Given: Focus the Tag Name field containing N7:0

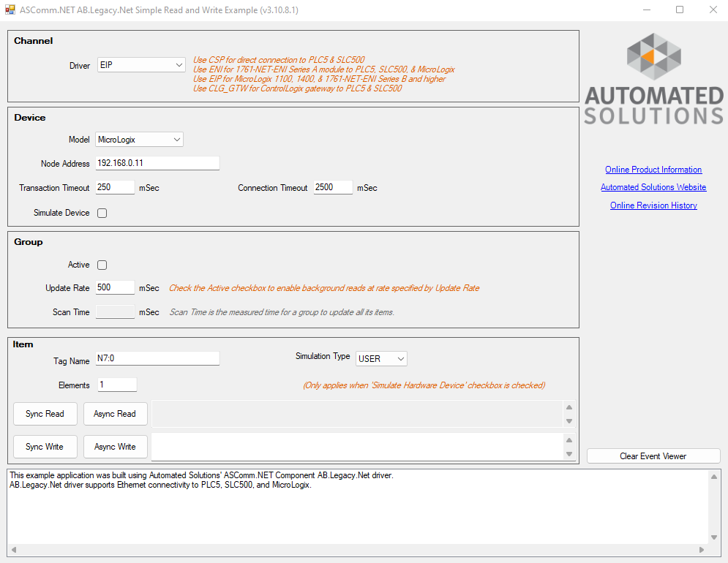Looking at the screenshot, I should [x=157, y=358].
